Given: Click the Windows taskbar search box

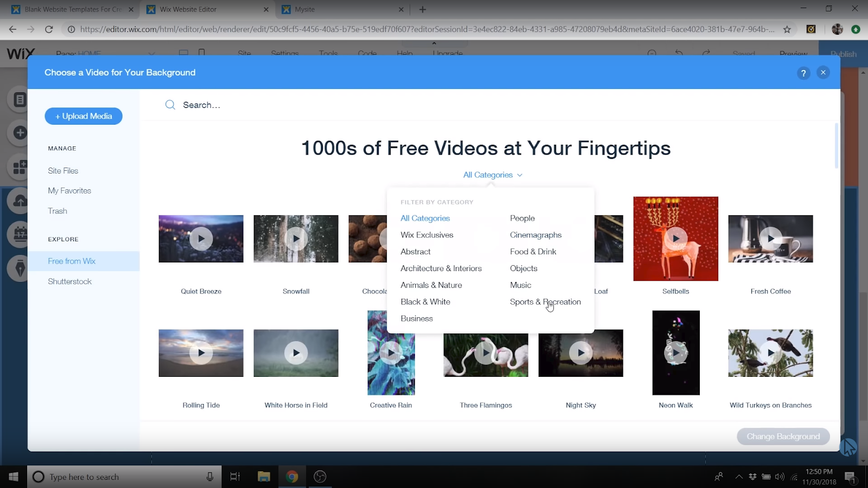Looking at the screenshot, I should pyautogui.click(x=125, y=477).
